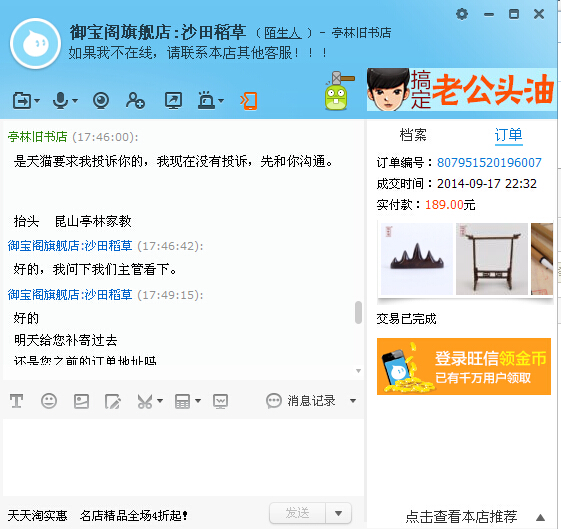Expand the 消息记录 dropdown arrow

(353, 401)
